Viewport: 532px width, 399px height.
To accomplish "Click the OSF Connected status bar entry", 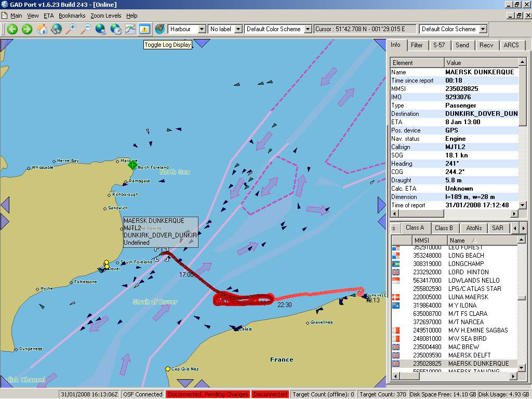I will tap(143, 394).
